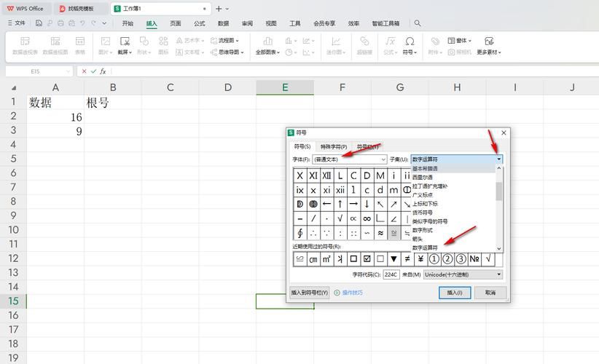Open the 全部图表 chart gallery
Screen dimensions: 599x364
point(267,45)
